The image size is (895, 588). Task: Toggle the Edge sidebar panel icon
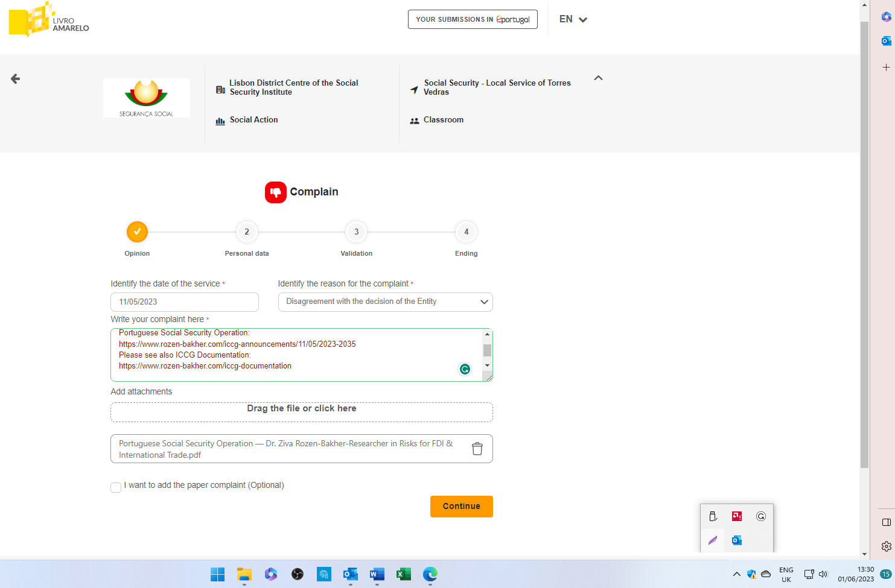pos(886,522)
